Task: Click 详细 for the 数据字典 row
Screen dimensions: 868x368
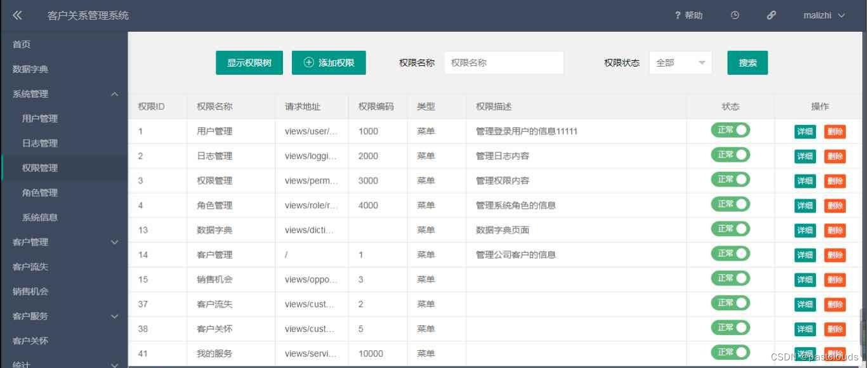Action: tap(805, 231)
